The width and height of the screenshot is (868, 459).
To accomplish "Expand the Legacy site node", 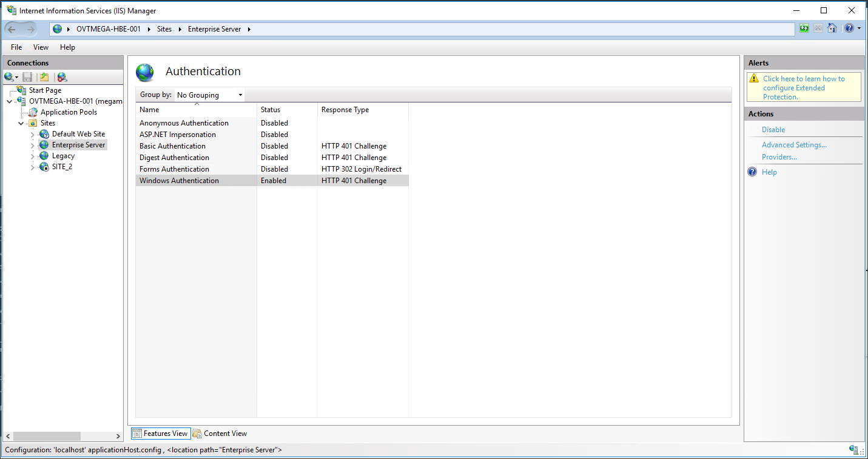I will [33, 156].
